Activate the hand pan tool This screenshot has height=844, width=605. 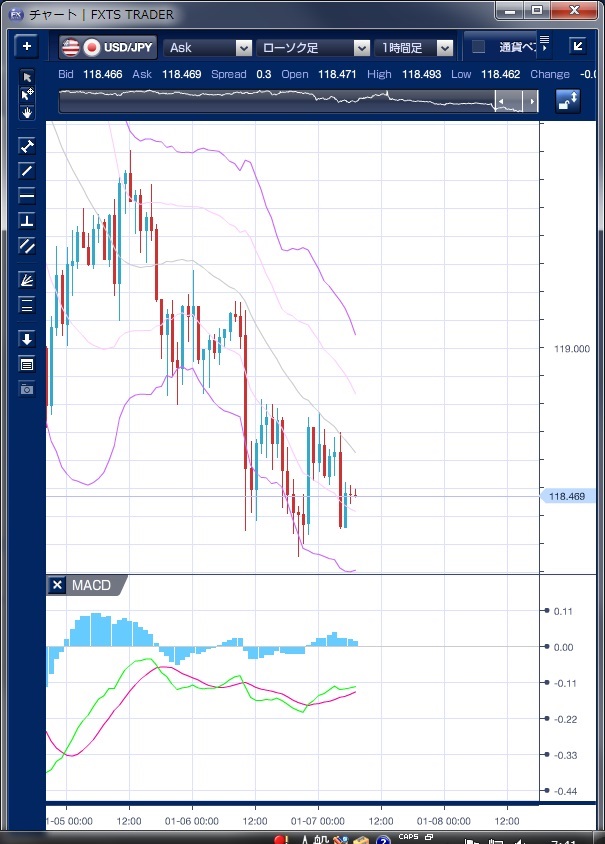coord(27,112)
